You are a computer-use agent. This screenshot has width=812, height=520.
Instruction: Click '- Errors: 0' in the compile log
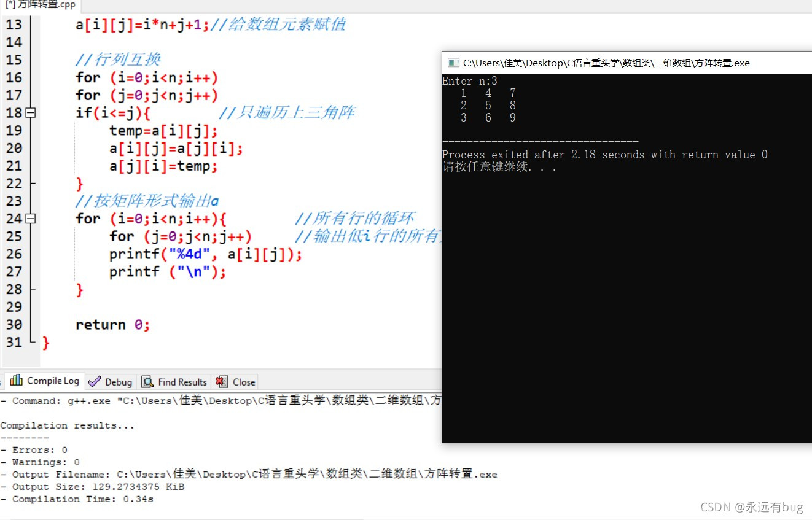pos(34,450)
